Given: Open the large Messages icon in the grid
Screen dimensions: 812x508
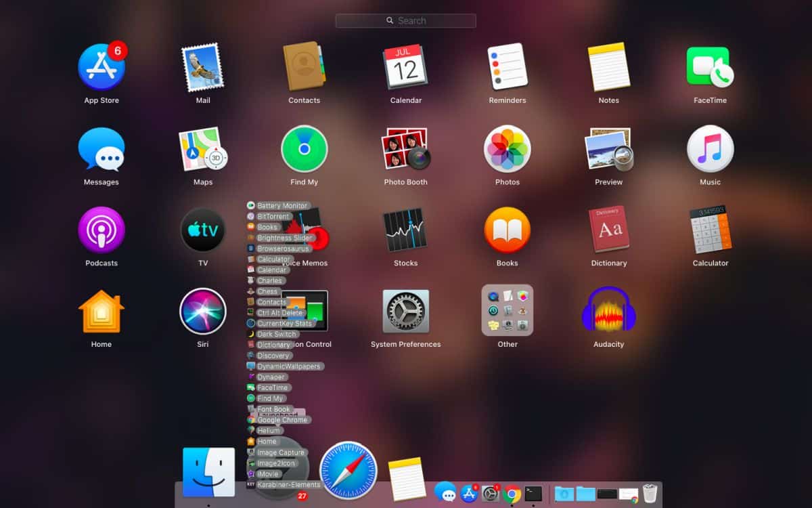Looking at the screenshot, I should point(101,149).
